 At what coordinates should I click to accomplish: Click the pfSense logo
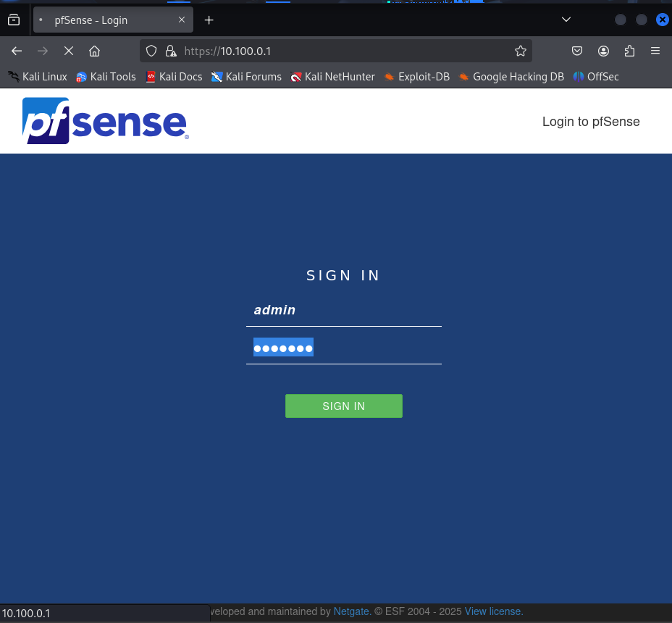coord(106,120)
